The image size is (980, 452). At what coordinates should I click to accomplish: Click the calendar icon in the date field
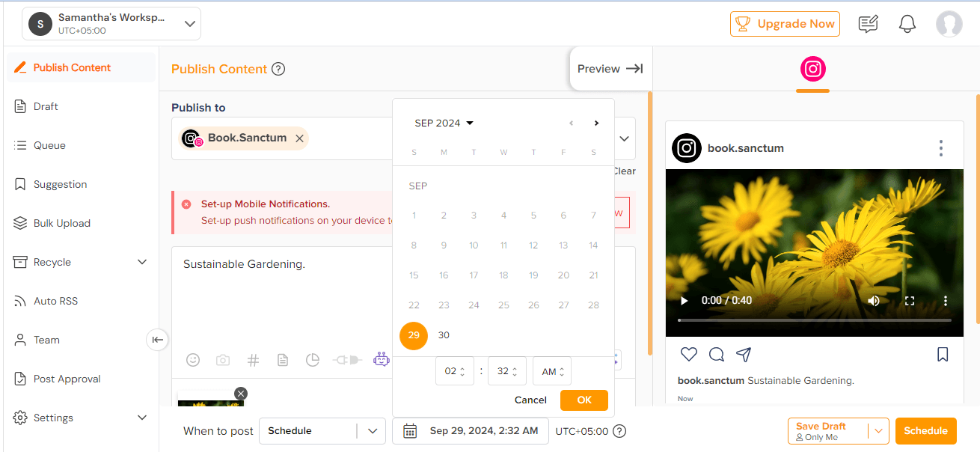point(410,431)
